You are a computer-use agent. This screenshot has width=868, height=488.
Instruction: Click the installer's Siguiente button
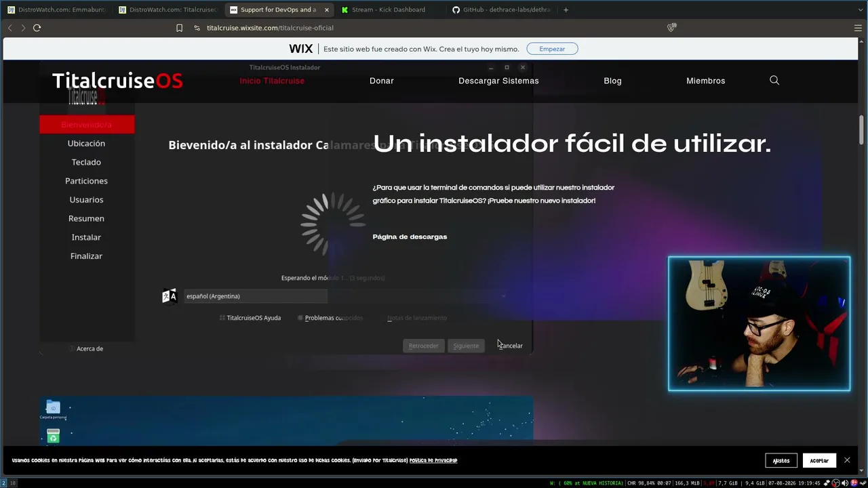(466, 346)
